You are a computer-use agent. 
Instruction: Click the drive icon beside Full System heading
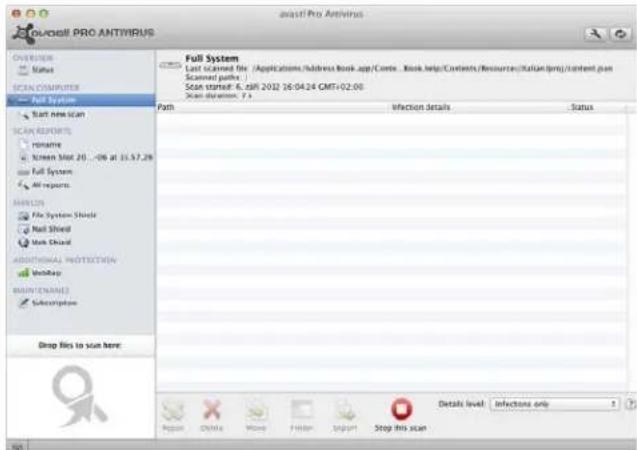click(170, 65)
